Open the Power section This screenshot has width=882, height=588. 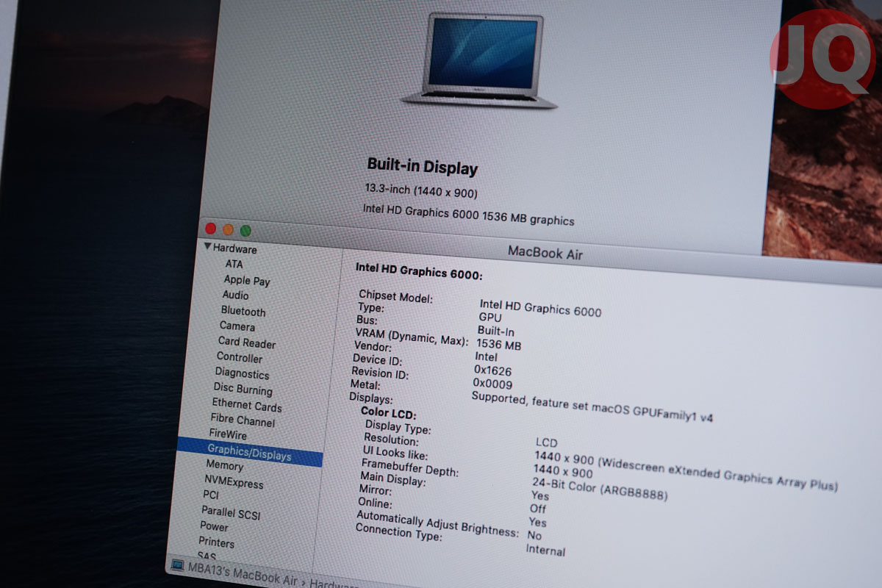[x=214, y=526]
